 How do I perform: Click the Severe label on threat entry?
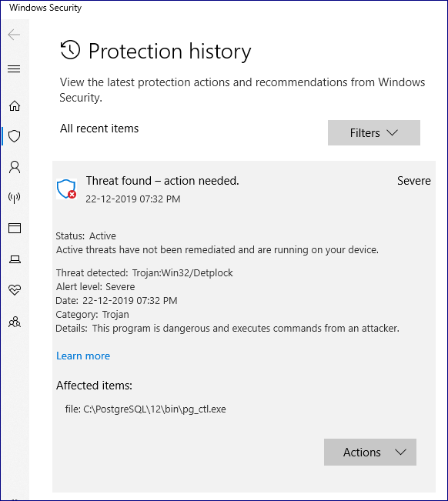tap(414, 181)
